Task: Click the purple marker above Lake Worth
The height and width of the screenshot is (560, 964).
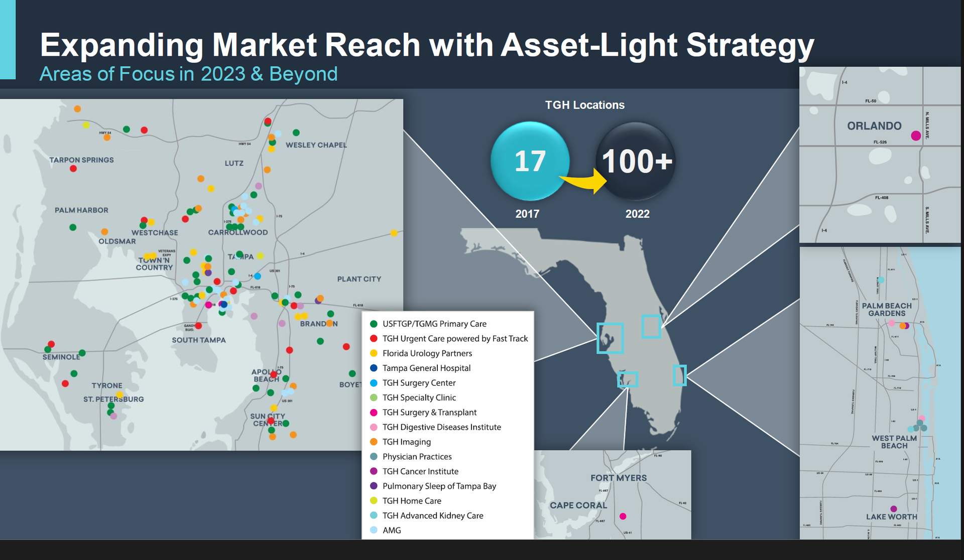Action: [894, 509]
